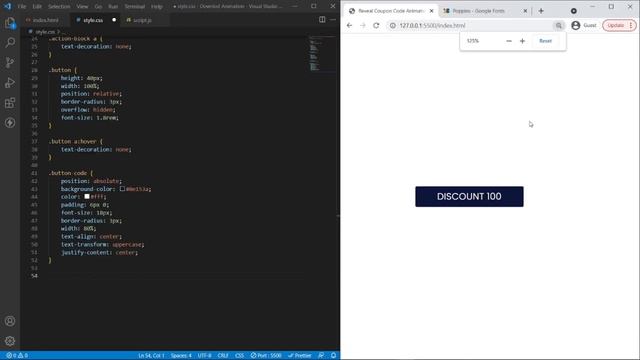Split the editor to the right
640x360 pixels.
pos(322,20)
